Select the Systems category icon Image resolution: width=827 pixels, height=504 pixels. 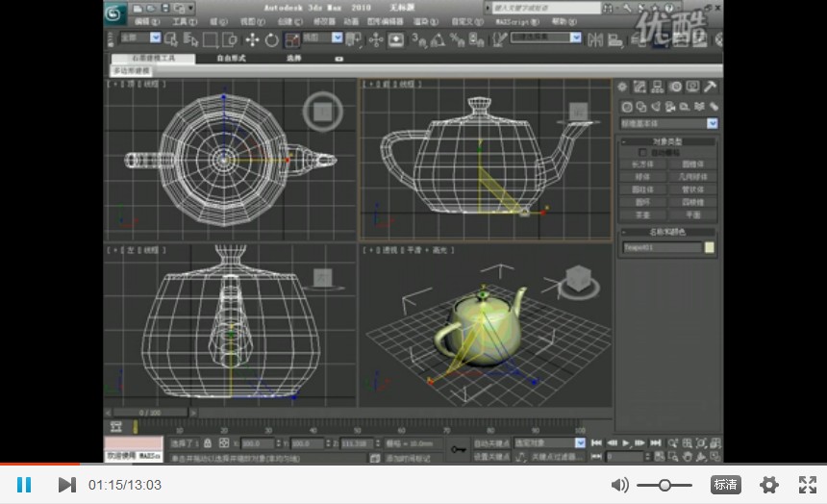pyautogui.click(x=714, y=107)
